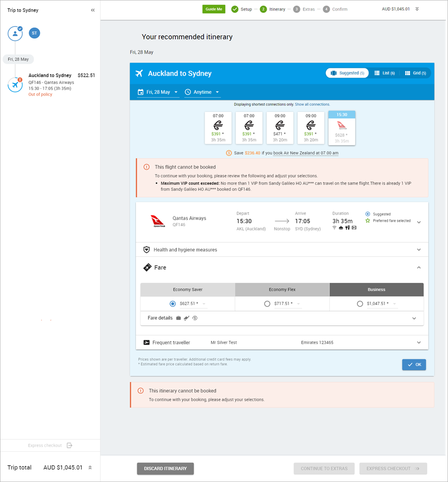
Task: Click the savings dollar icon beside Save $236.40
Action: pos(229,153)
